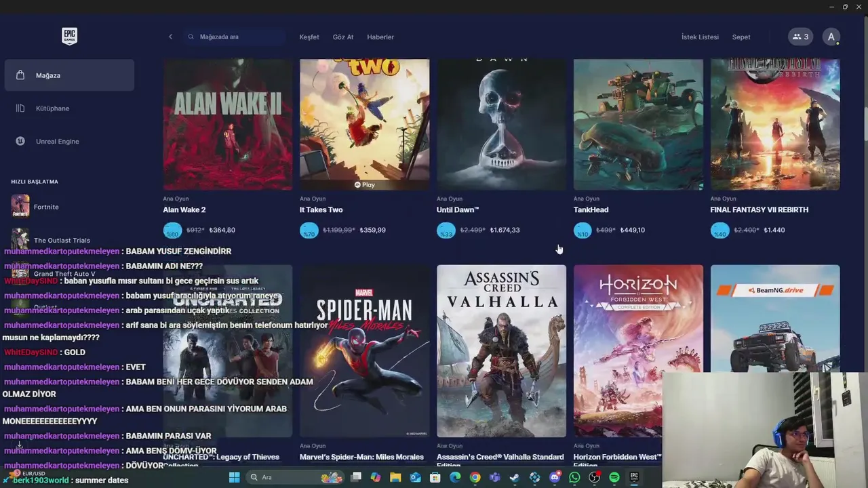Open the profile avatar labeled A
This screenshot has height=488, width=868.
pyautogui.click(x=831, y=37)
